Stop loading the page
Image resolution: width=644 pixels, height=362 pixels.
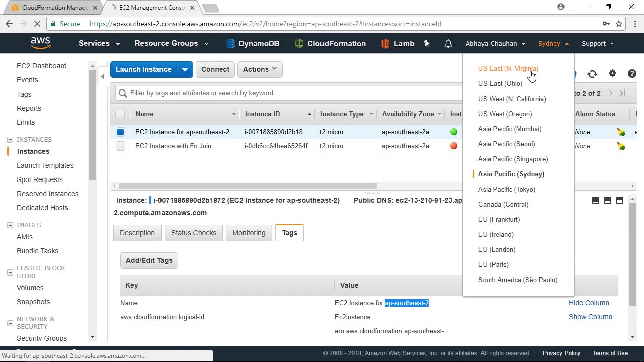(38, 24)
